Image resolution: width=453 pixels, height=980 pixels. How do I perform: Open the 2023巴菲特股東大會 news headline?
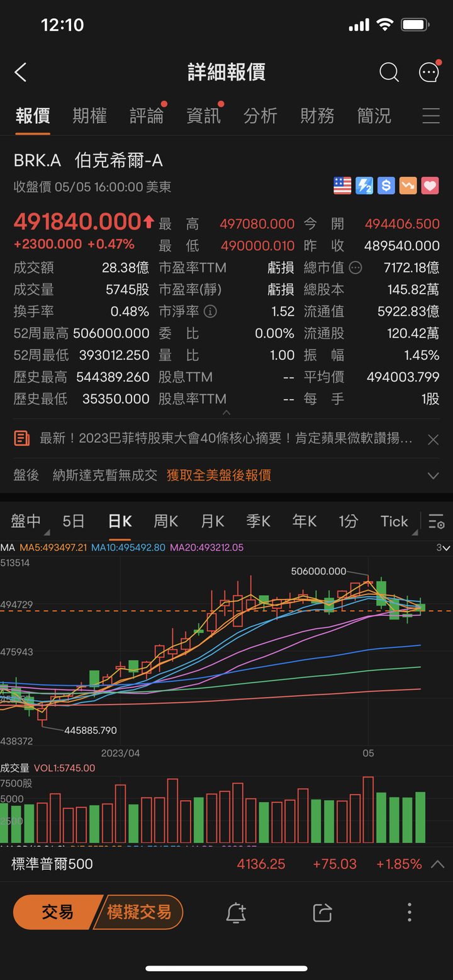click(226, 438)
